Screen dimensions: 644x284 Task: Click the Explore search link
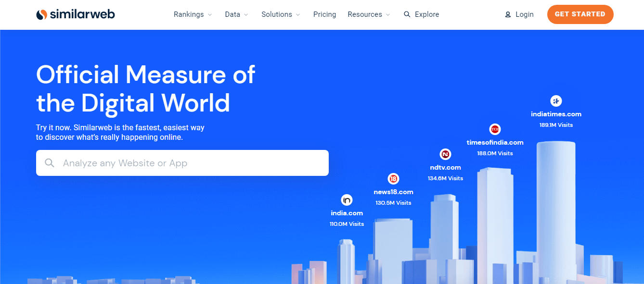(x=422, y=14)
